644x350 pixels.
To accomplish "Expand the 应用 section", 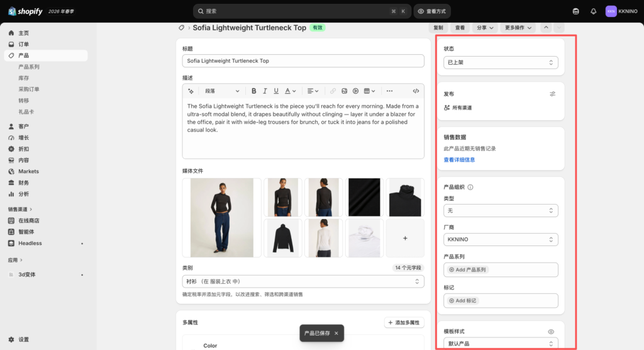I will pos(15,260).
